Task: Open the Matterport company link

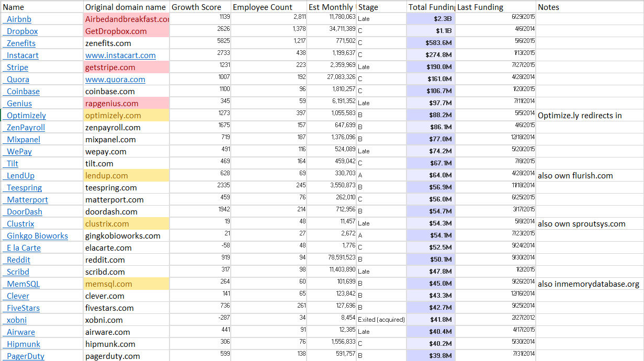Action: (x=27, y=200)
